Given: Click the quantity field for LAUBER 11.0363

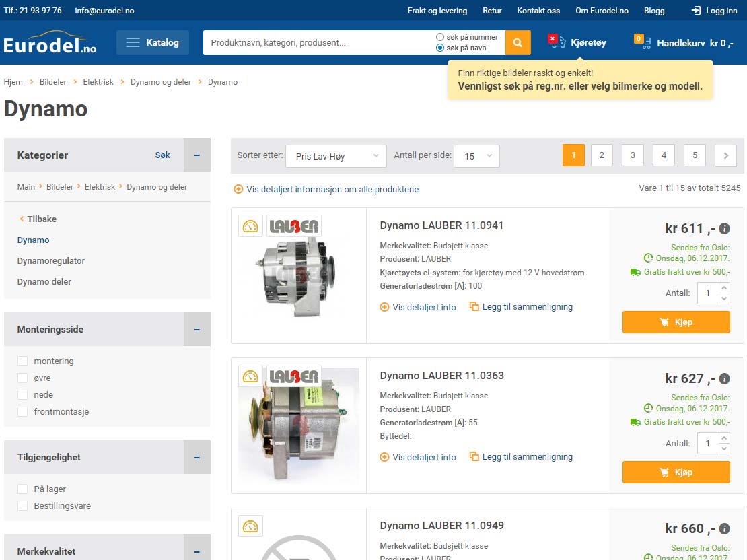Looking at the screenshot, I should (708, 444).
